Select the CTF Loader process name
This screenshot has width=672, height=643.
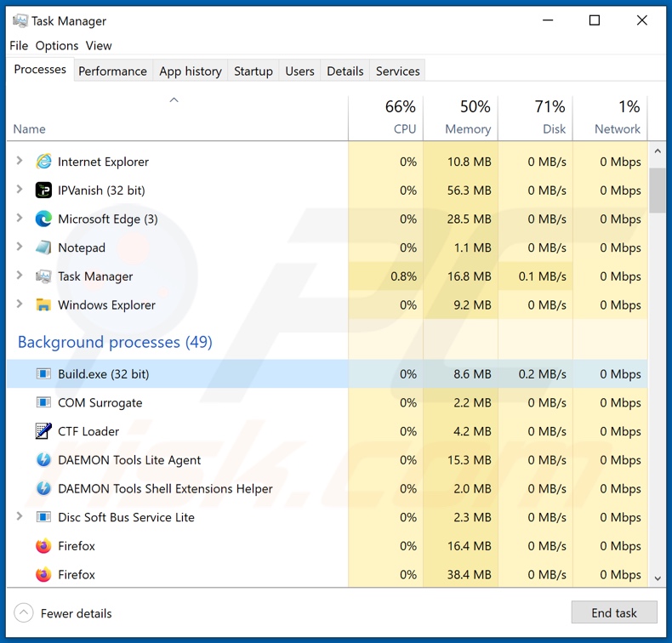click(88, 431)
